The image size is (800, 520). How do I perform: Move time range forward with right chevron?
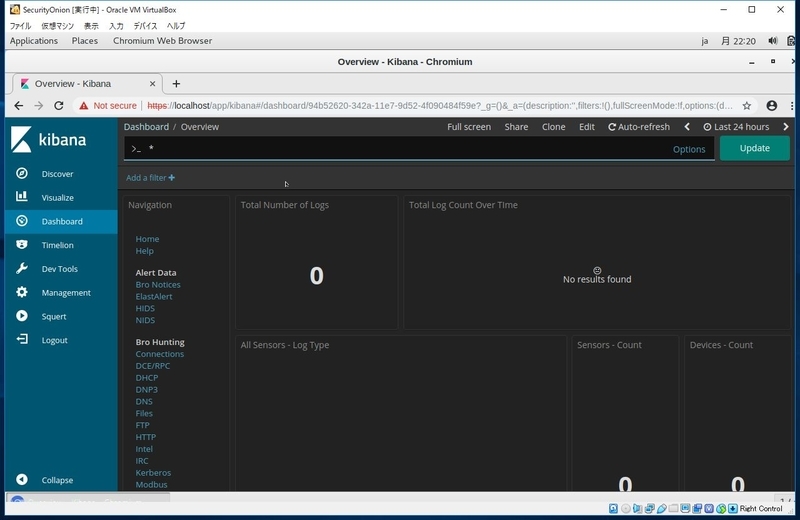pyautogui.click(x=786, y=127)
